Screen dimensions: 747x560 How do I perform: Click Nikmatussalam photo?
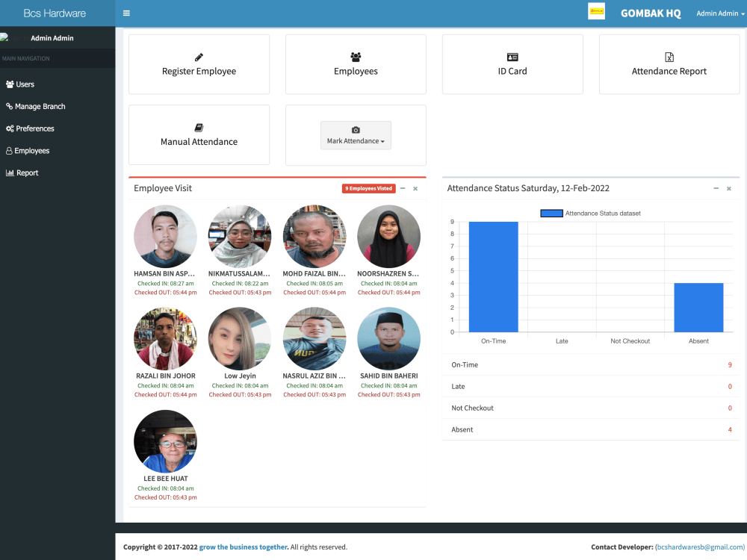click(x=240, y=236)
